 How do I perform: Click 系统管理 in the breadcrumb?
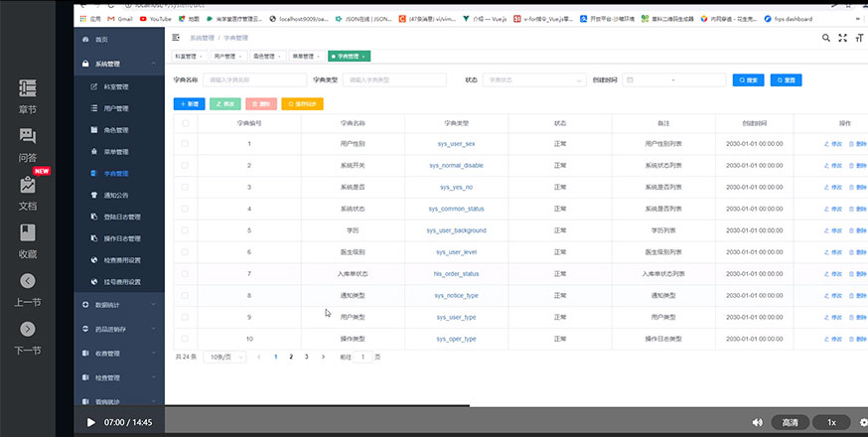[202, 38]
